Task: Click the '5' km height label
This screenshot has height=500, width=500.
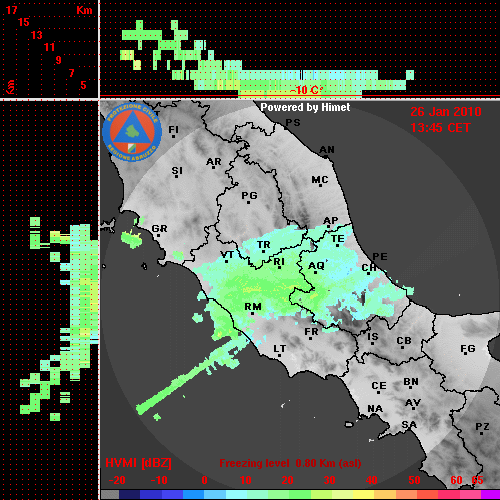Action: [83, 85]
